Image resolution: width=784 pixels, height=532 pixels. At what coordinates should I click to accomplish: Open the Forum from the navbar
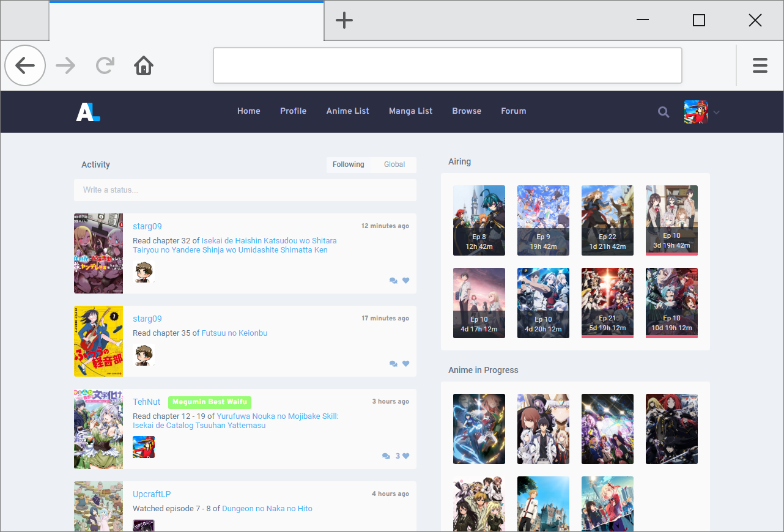tap(513, 111)
